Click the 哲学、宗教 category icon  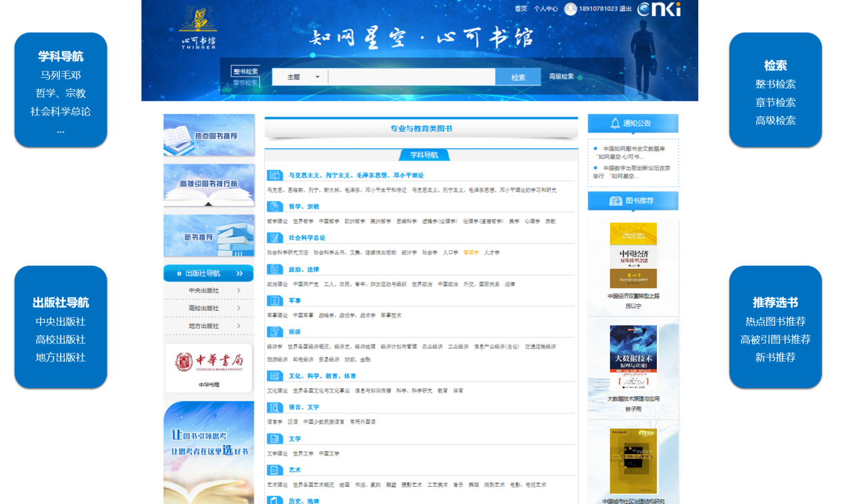point(275,206)
